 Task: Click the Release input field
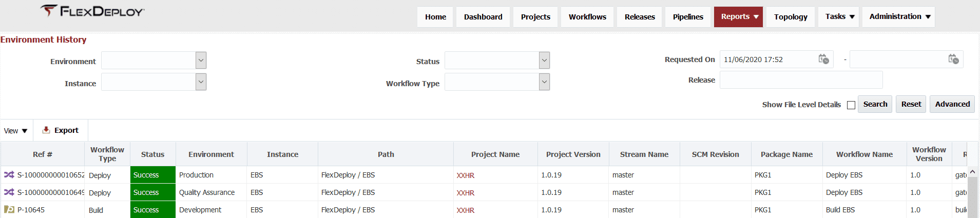coord(801,80)
